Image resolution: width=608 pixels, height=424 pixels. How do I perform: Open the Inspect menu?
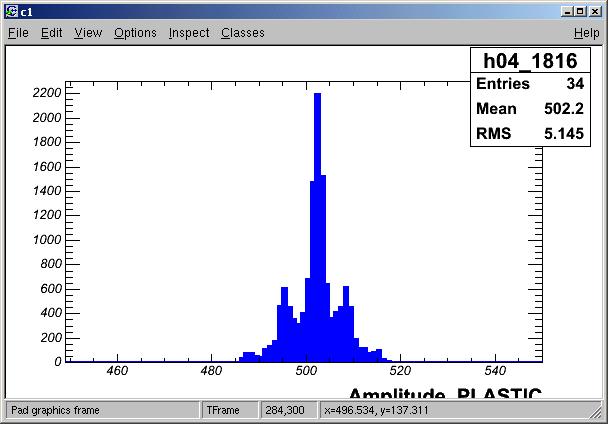pos(189,33)
